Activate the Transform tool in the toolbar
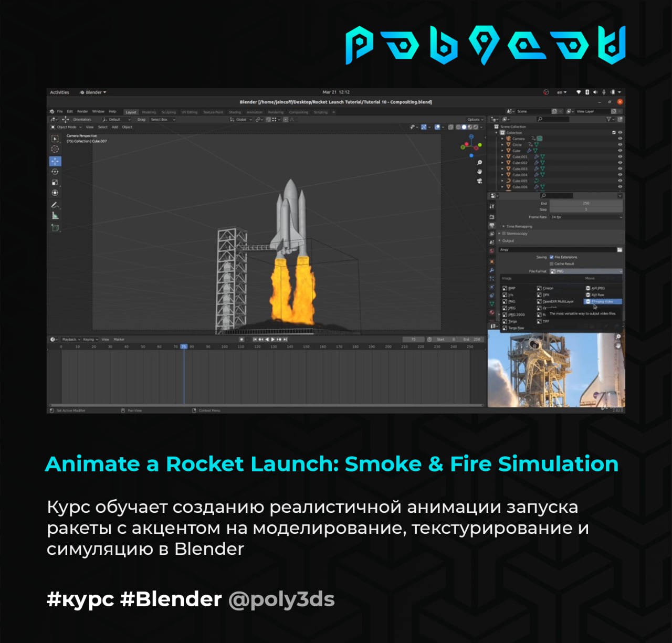Image resolution: width=672 pixels, height=643 pixels. click(x=55, y=193)
